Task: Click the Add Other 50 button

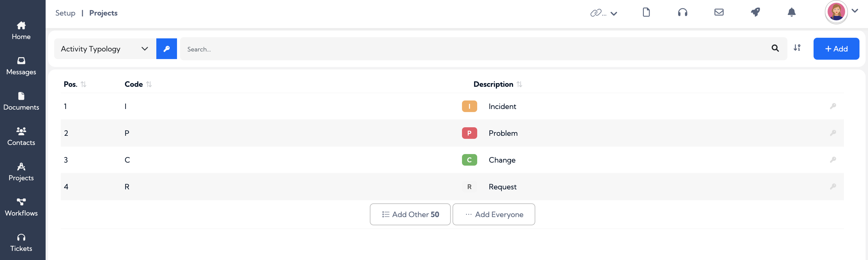Action: 410,214
